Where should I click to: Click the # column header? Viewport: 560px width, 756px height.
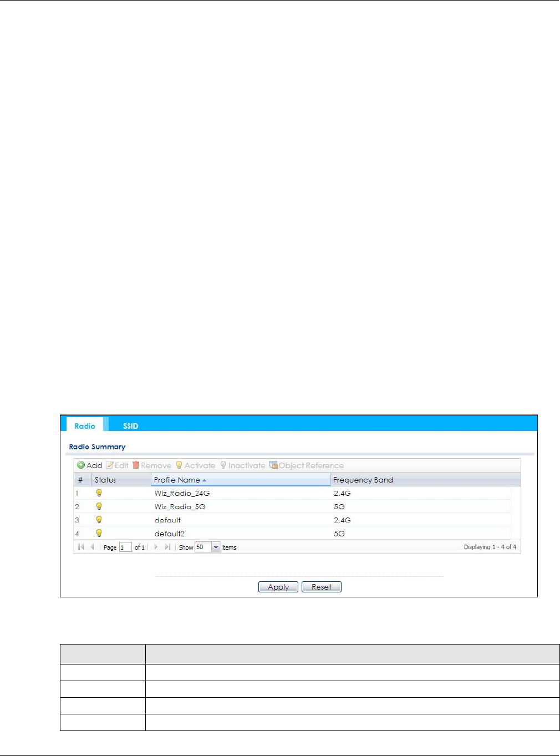[83, 480]
